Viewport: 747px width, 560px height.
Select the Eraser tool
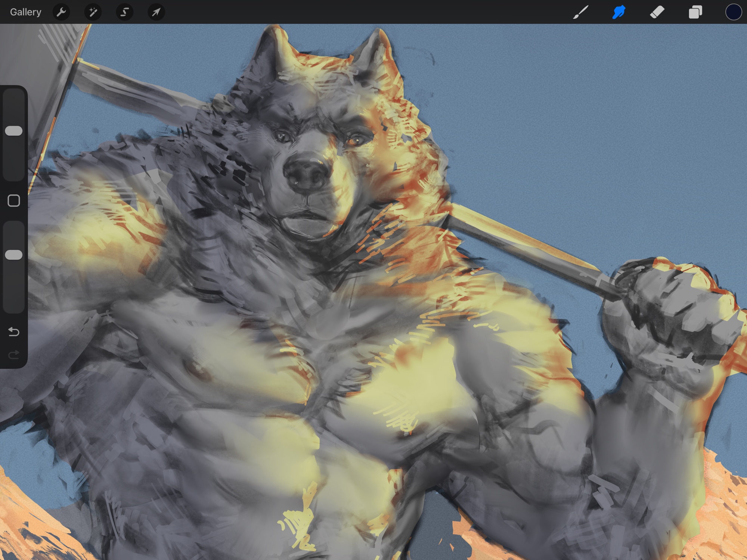(657, 12)
